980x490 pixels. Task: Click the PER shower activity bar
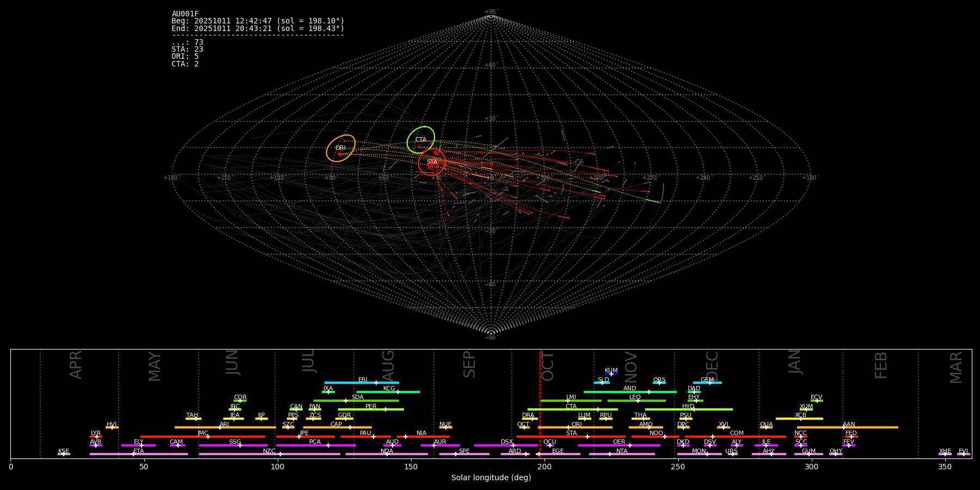tap(371, 409)
